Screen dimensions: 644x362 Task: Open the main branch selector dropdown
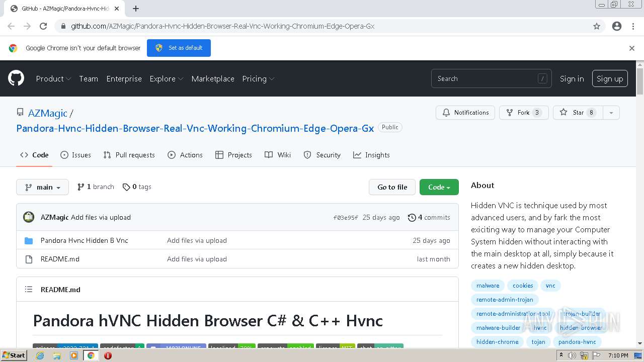click(42, 187)
